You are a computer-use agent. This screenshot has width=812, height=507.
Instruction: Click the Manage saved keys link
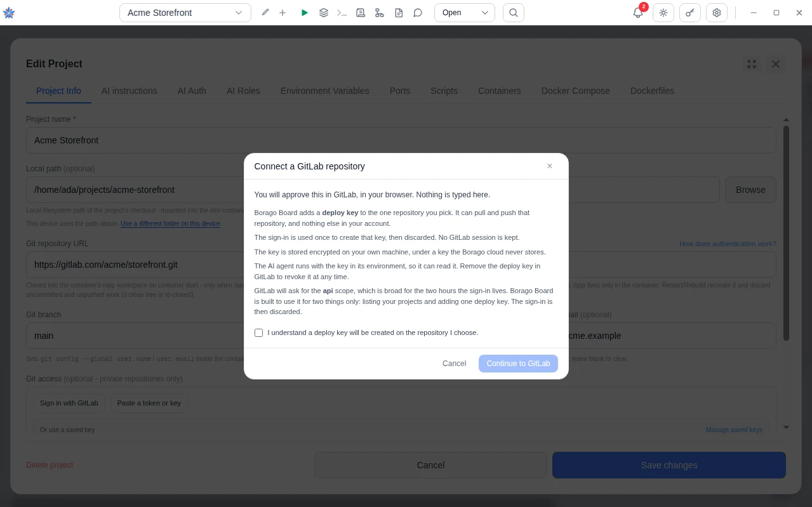click(734, 430)
